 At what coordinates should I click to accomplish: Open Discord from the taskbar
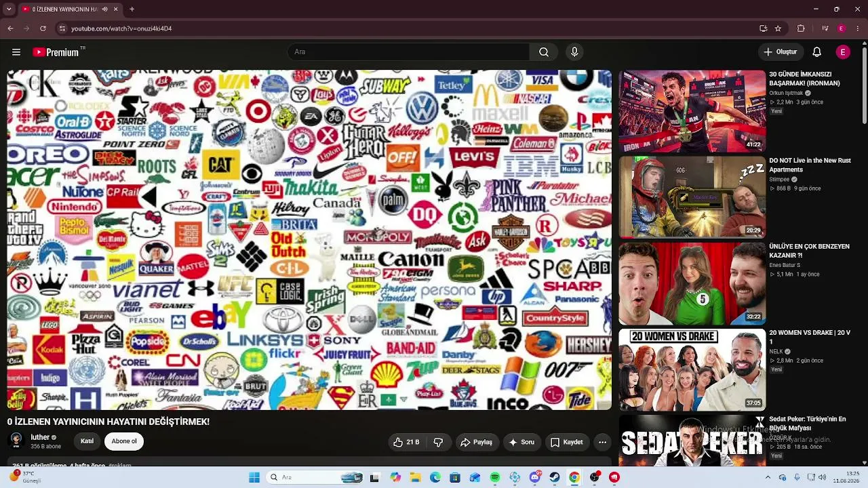click(x=535, y=477)
